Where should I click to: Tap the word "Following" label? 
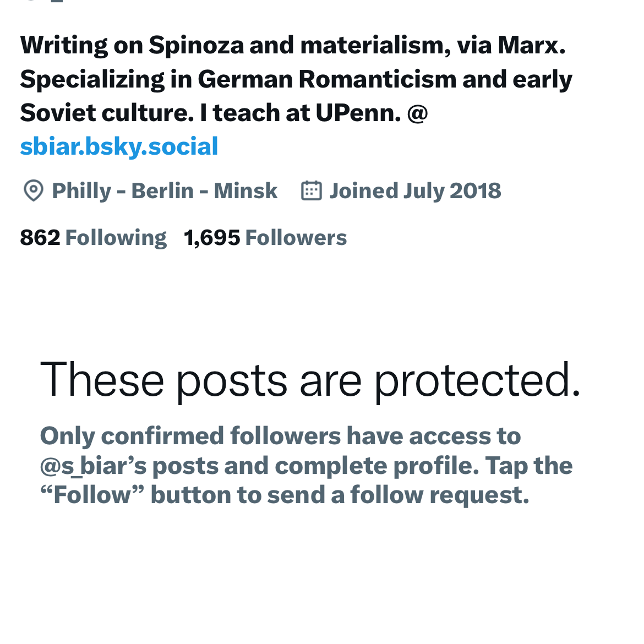tap(116, 238)
